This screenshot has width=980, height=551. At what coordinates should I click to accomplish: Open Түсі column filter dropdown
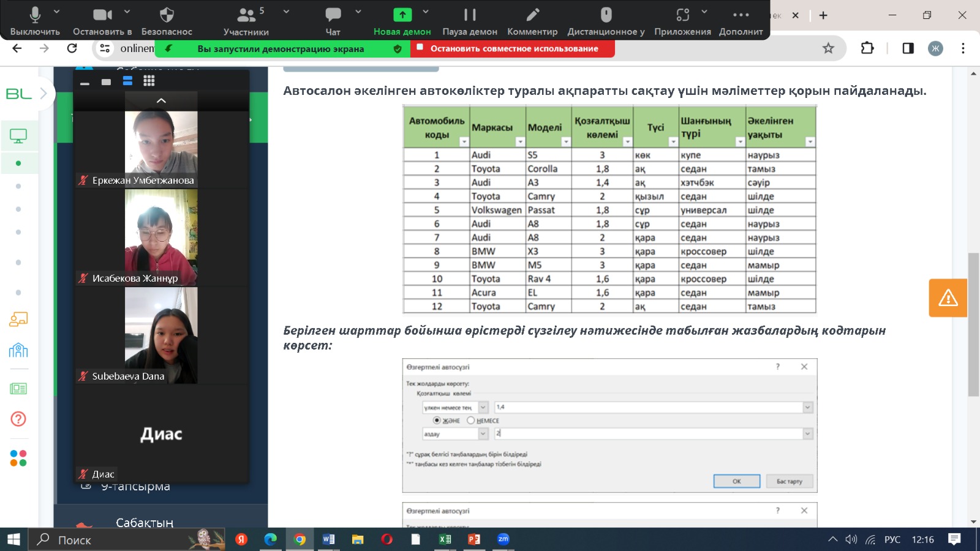coord(673,141)
